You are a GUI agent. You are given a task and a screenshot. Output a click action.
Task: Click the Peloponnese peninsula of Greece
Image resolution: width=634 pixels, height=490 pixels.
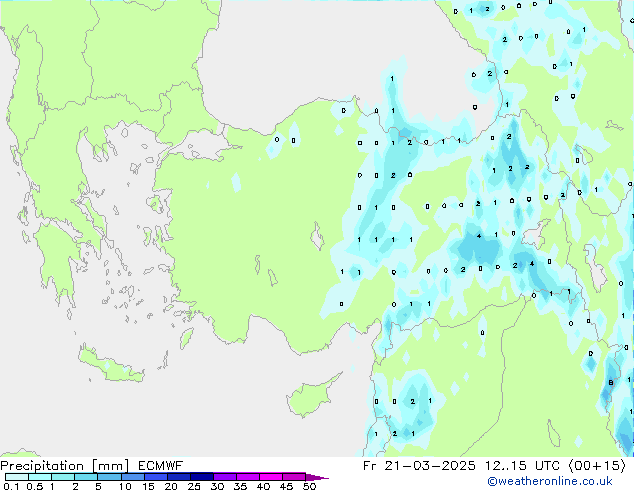click(x=57, y=261)
